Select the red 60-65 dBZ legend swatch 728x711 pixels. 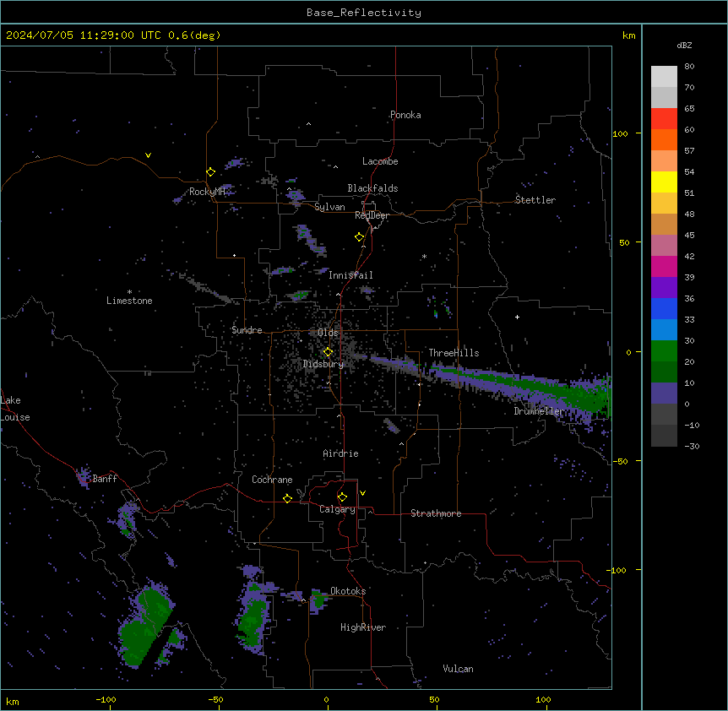point(664,119)
